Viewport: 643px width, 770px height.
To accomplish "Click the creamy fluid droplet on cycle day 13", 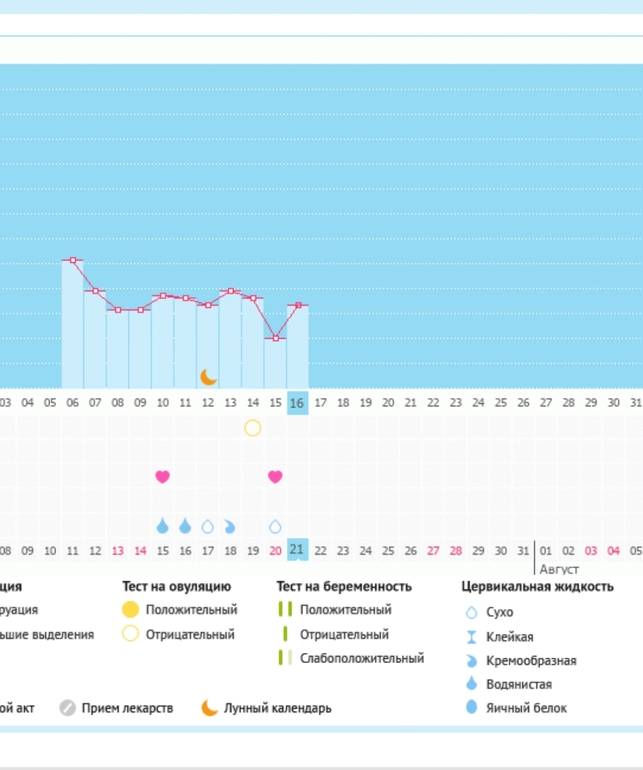I will (x=230, y=526).
